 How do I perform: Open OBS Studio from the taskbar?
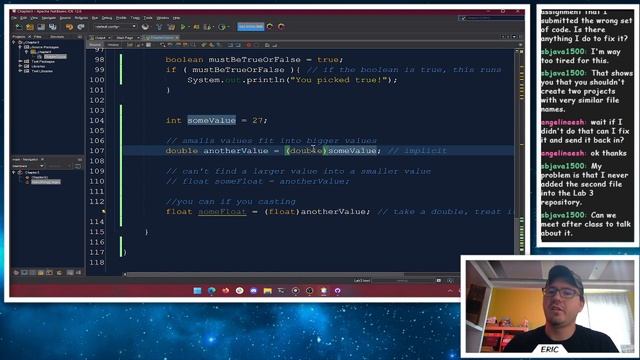click(310, 291)
